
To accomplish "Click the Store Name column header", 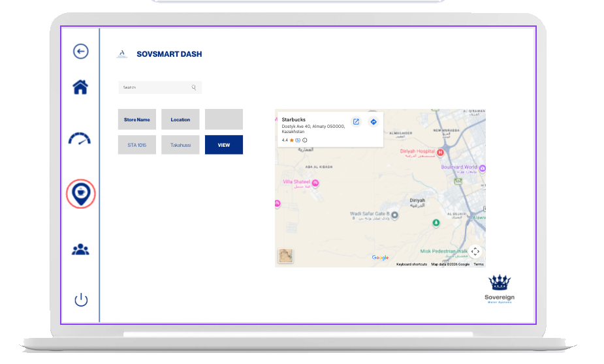I will pos(136,119).
